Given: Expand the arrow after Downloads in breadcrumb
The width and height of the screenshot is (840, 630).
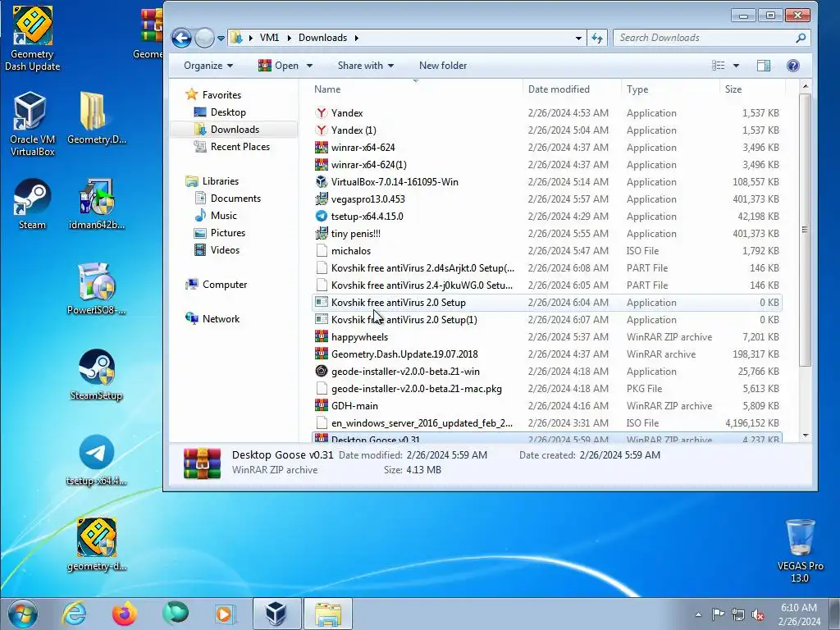Looking at the screenshot, I should (356, 38).
